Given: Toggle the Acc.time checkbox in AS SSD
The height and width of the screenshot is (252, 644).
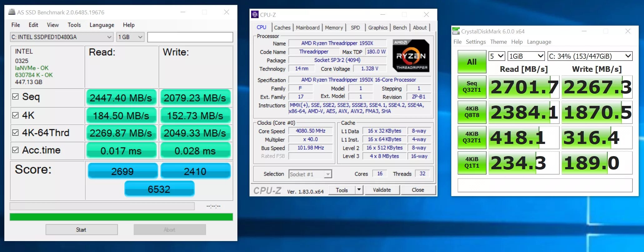Looking at the screenshot, I should pyautogui.click(x=15, y=150).
